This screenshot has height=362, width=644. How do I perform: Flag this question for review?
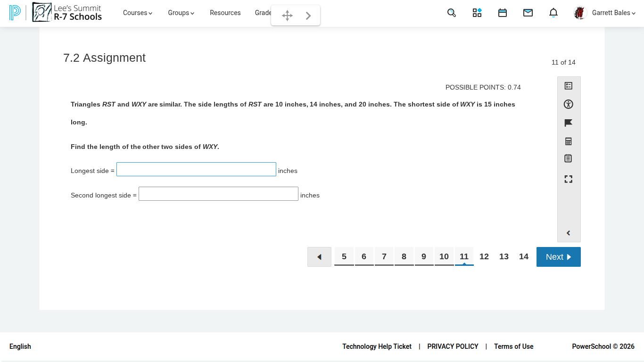[x=568, y=123]
